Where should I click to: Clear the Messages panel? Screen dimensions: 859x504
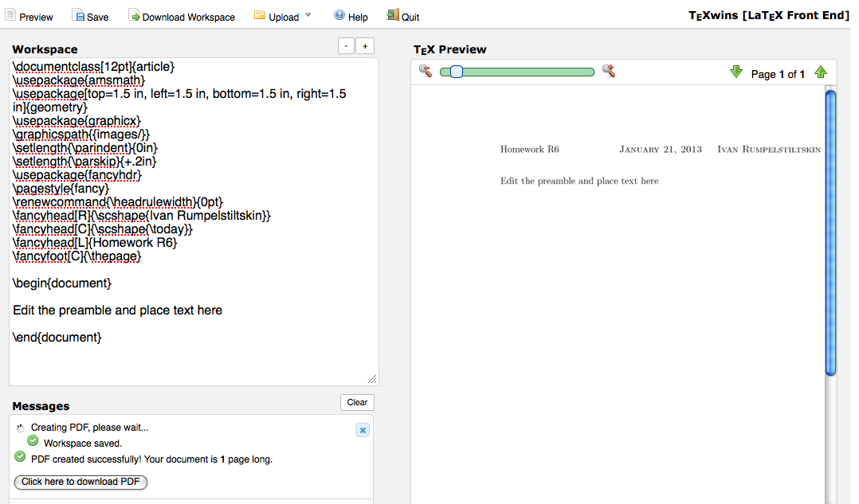tap(357, 402)
